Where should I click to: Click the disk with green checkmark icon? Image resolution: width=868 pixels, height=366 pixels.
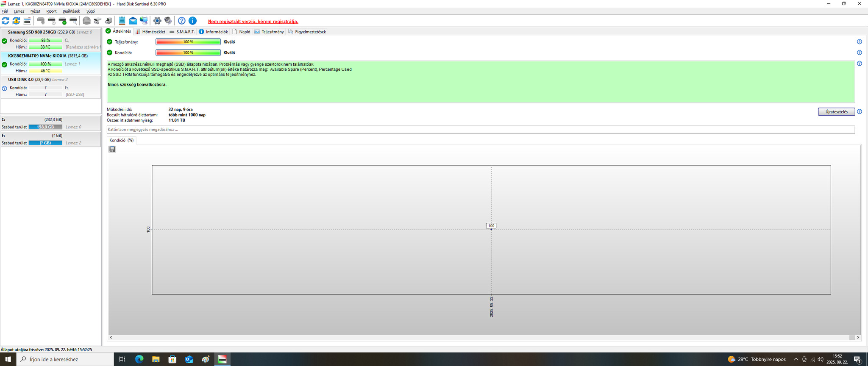(63, 21)
